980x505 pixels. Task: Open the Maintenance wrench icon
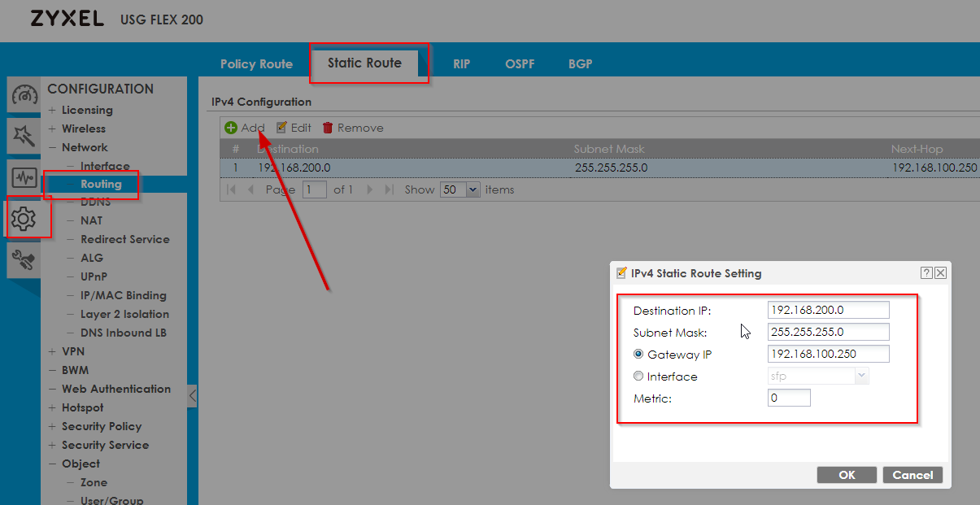(x=24, y=259)
